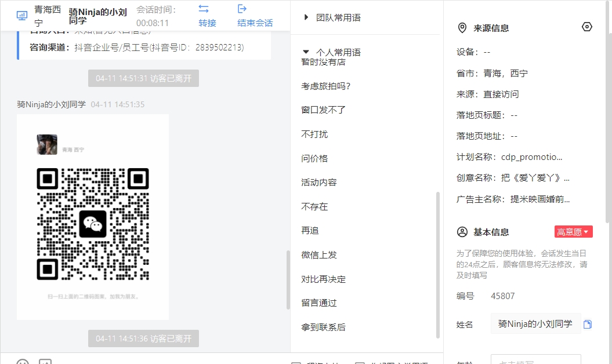
Task: Click the 来源信息 section heading
Action: tap(491, 28)
